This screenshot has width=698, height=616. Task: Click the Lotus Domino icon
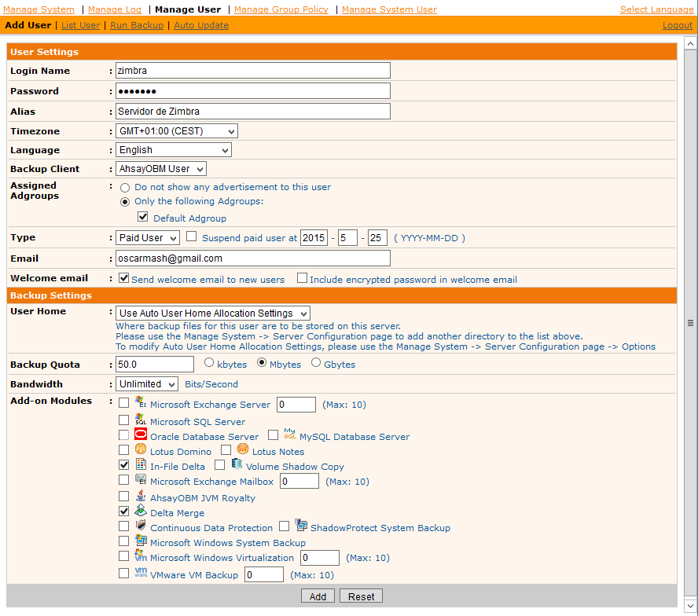point(141,449)
